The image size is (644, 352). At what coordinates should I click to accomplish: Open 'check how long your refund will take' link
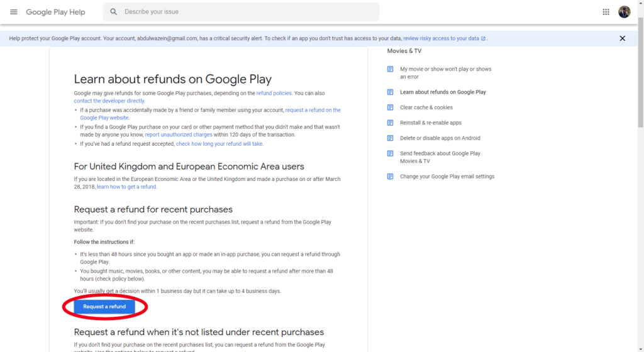[219, 144]
